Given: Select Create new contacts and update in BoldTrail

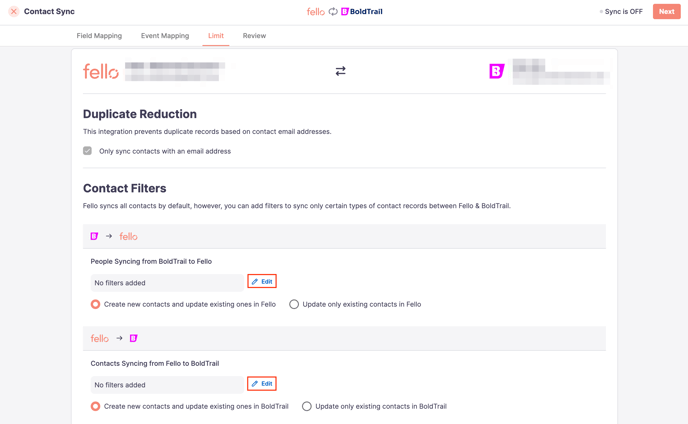Looking at the screenshot, I should 95,406.
